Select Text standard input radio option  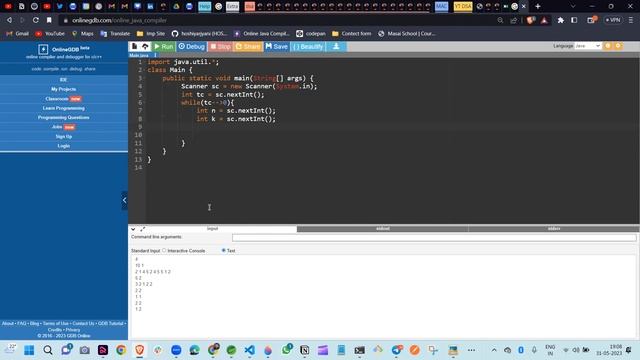223,250
